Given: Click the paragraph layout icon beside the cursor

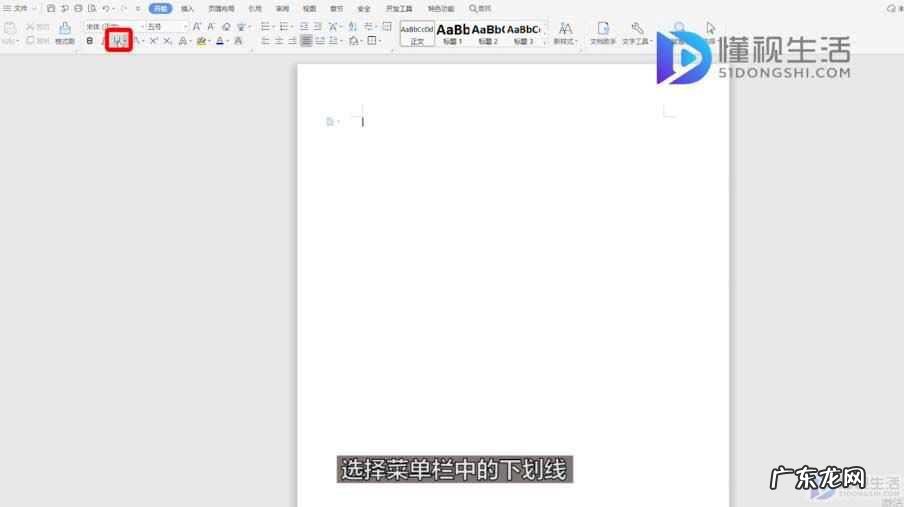Looking at the screenshot, I should click(330, 121).
